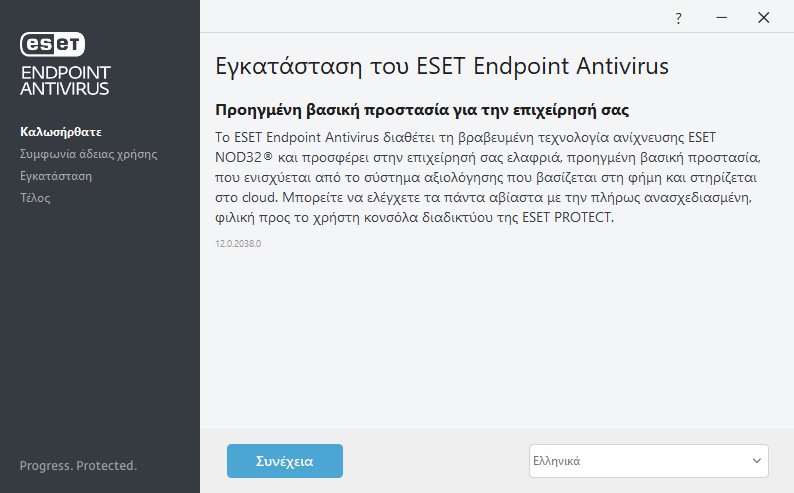
Task: Open the Ελληνικά language combo box
Action: [x=640, y=461]
